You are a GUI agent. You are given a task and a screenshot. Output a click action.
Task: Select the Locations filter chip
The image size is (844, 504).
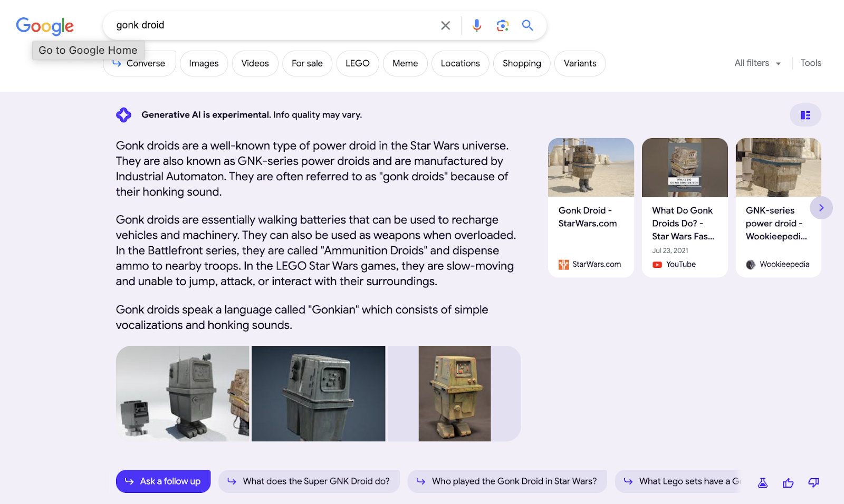point(460,63)
